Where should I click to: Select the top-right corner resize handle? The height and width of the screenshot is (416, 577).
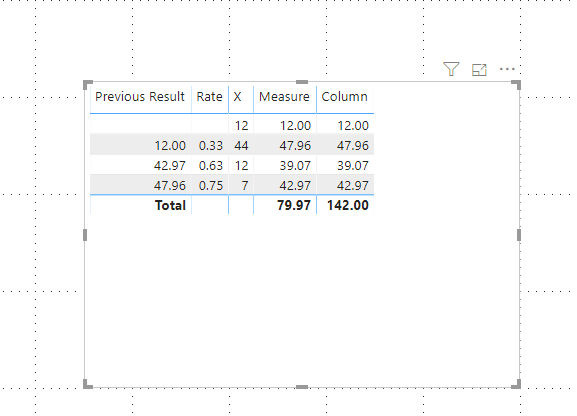pyautogui.click(x=516, y=85)
